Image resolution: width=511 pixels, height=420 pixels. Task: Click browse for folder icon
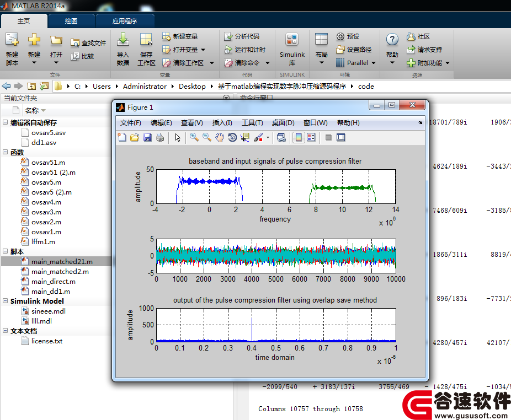pos(44,87)
